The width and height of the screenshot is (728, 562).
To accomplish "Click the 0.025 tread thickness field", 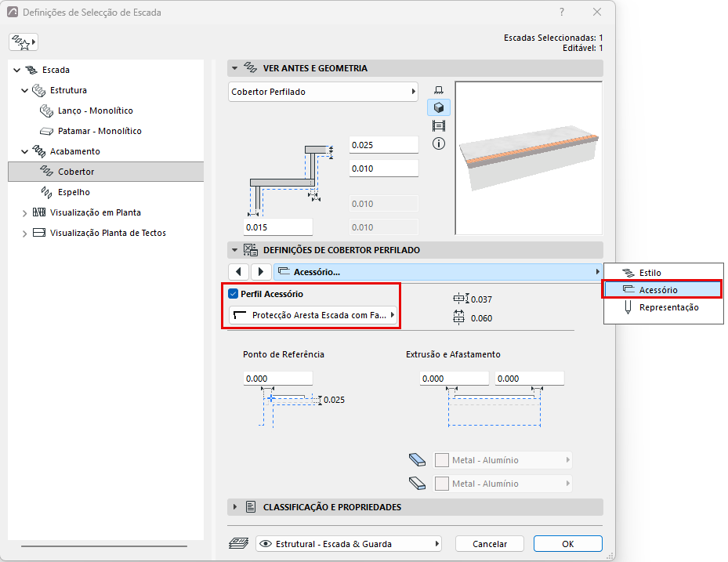I will (x=383, y=145).
